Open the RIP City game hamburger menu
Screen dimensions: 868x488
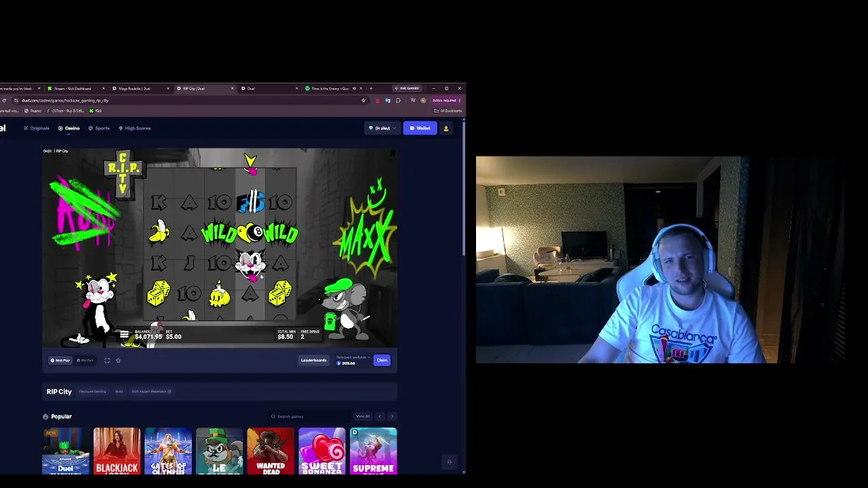pyautogui.click(x=124, y=334)
